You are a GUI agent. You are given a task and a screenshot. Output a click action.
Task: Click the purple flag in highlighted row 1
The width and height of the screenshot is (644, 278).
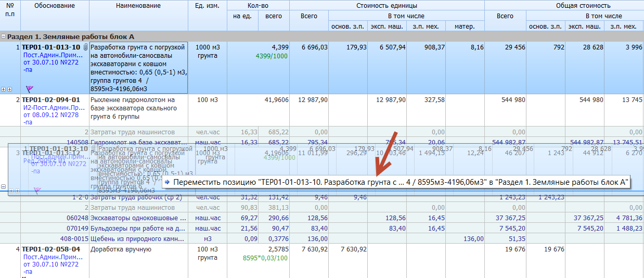coord(29,89)
